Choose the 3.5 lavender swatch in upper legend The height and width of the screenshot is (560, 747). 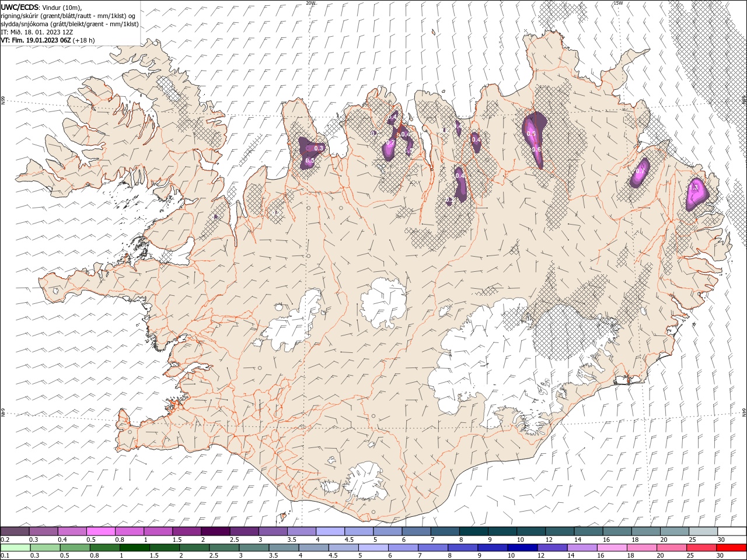coord(301,531)
